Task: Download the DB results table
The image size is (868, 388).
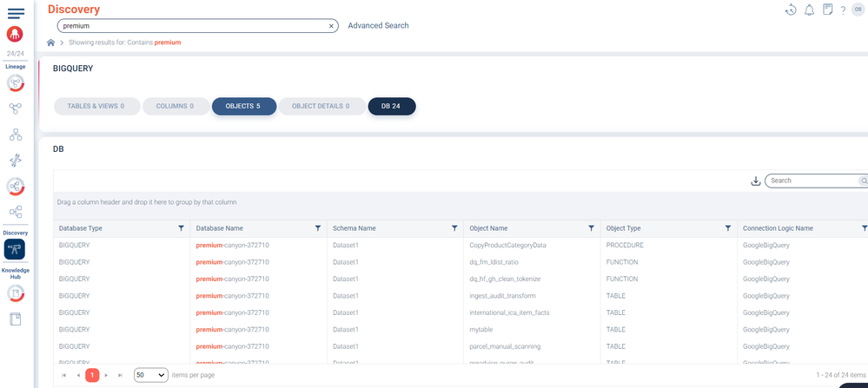Action: (x=755, y=181)
